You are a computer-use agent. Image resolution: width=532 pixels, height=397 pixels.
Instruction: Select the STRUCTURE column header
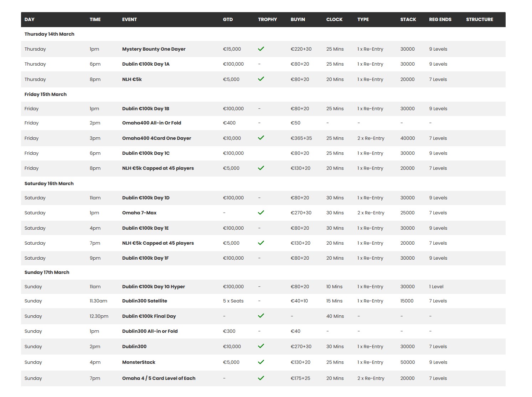(x=479, y=20)
